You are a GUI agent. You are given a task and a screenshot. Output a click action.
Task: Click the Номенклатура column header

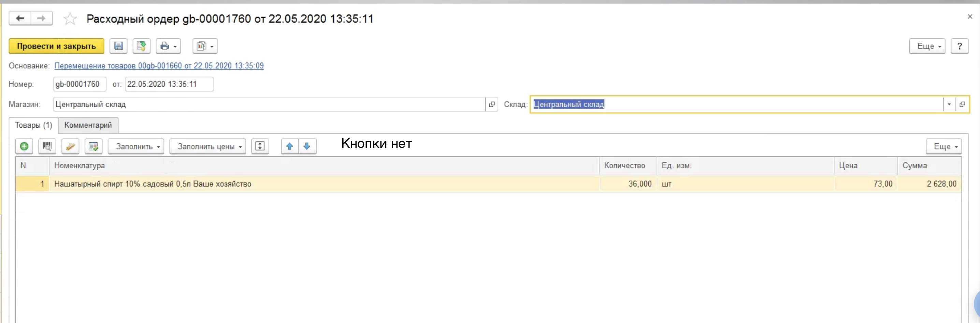pos(324,166)
